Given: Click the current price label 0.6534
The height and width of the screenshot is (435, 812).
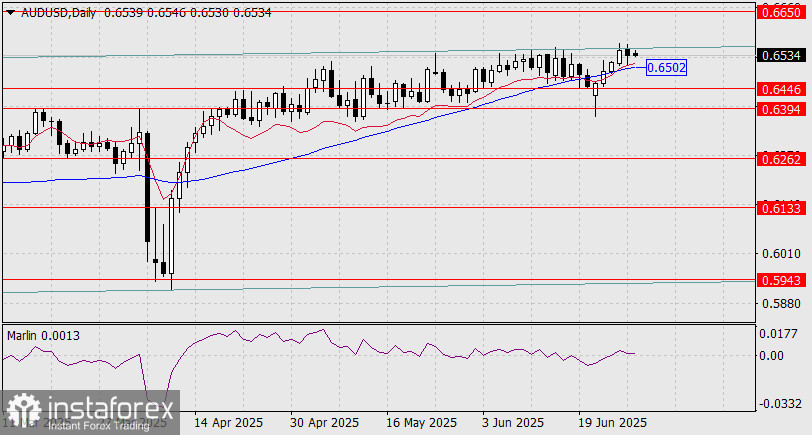Looking at the screenshot, I should point(781,55).
